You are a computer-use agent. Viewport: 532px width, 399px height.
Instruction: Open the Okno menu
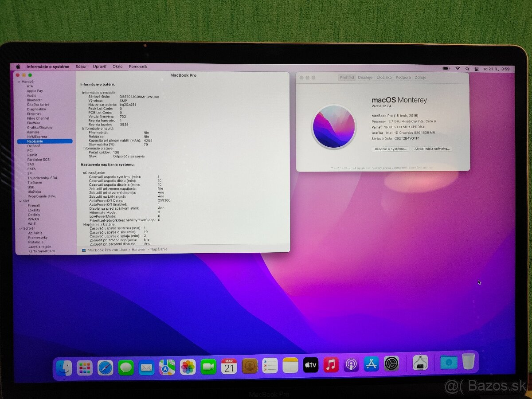[117, 66]
